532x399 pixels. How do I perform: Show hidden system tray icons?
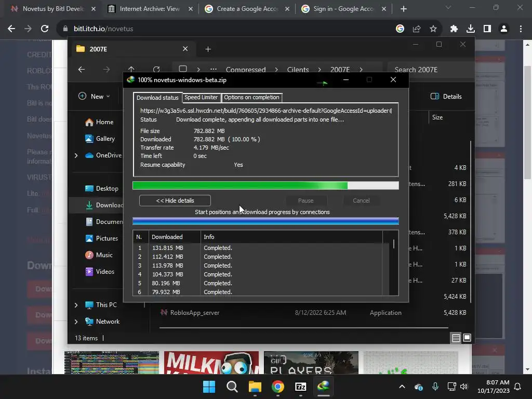click(402, 387)
